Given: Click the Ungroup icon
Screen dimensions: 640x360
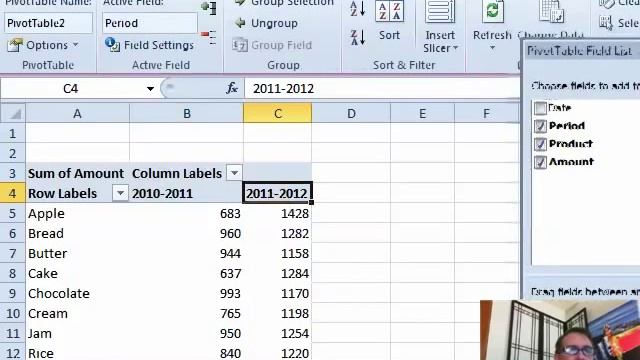Looking at the screenshot, I should pyautogui.click(x=240, y=23).
